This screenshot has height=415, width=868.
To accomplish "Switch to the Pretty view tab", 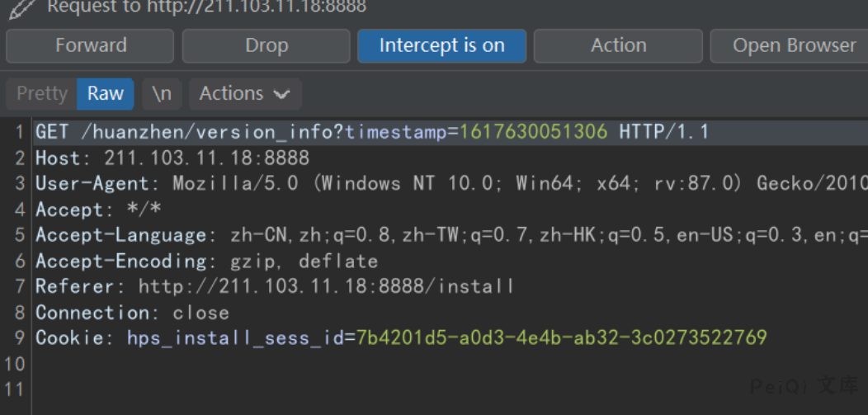I will pos(41,94).
